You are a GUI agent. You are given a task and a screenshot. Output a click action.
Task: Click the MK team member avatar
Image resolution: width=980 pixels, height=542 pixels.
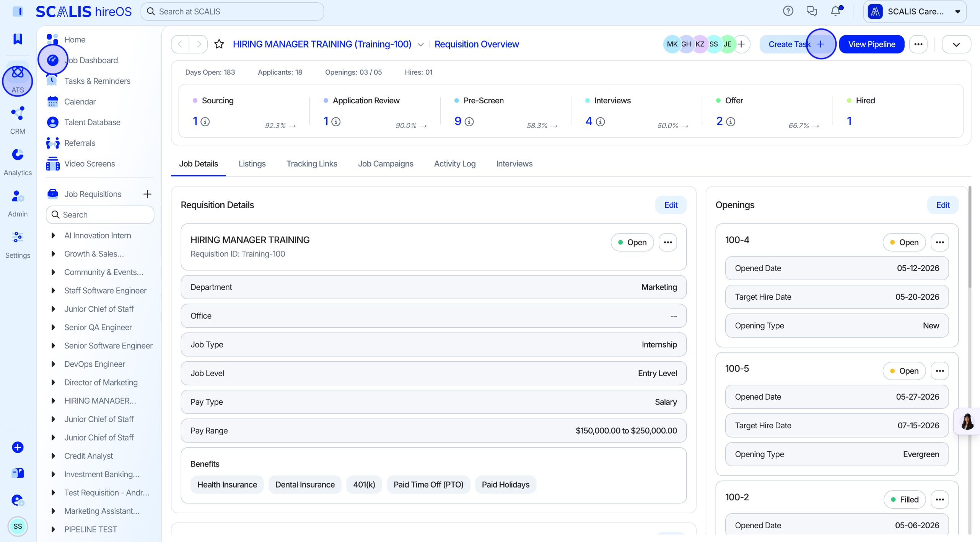[x=672, y=44]
